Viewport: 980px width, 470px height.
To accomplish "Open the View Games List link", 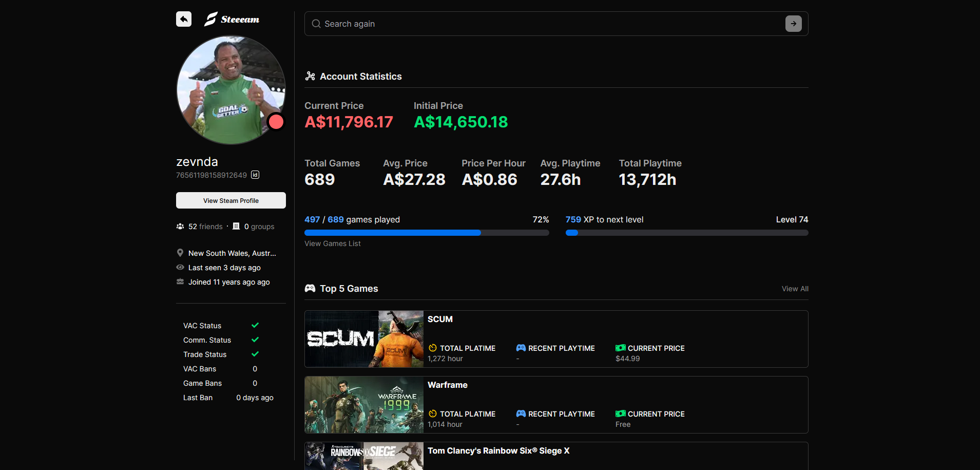I will pos(333,243).
